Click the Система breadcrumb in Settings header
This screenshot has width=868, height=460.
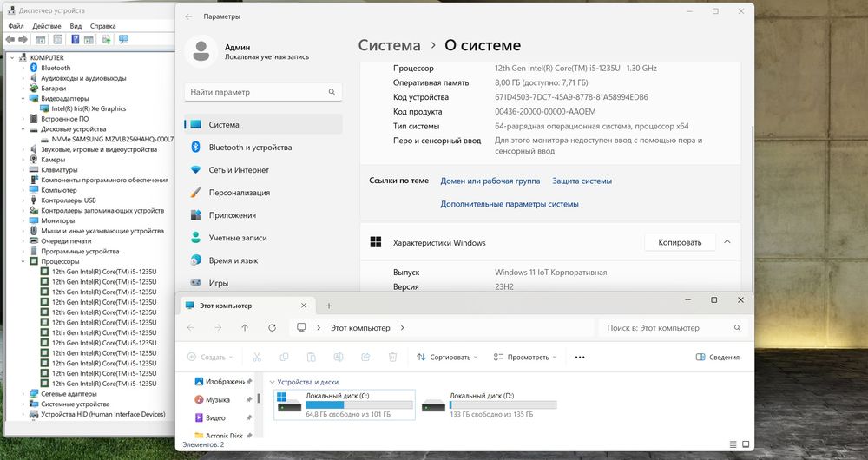(x=389, y=45)
